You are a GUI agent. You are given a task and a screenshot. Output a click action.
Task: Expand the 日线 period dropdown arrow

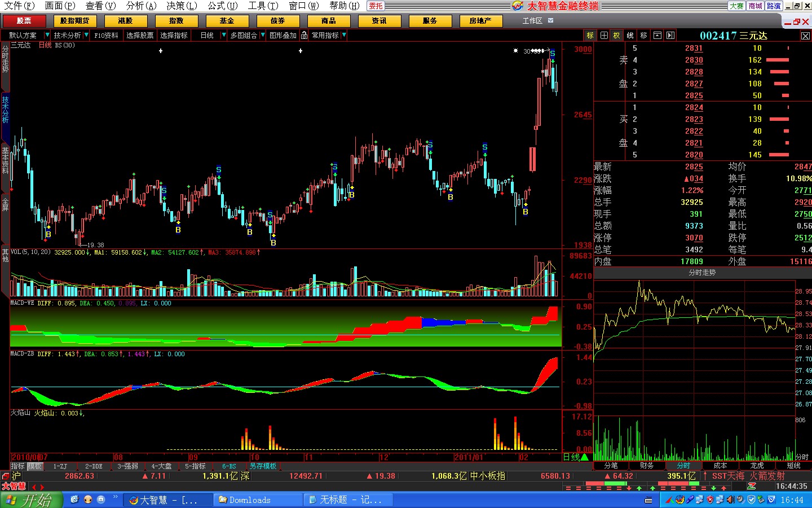[x=224, y=35]
